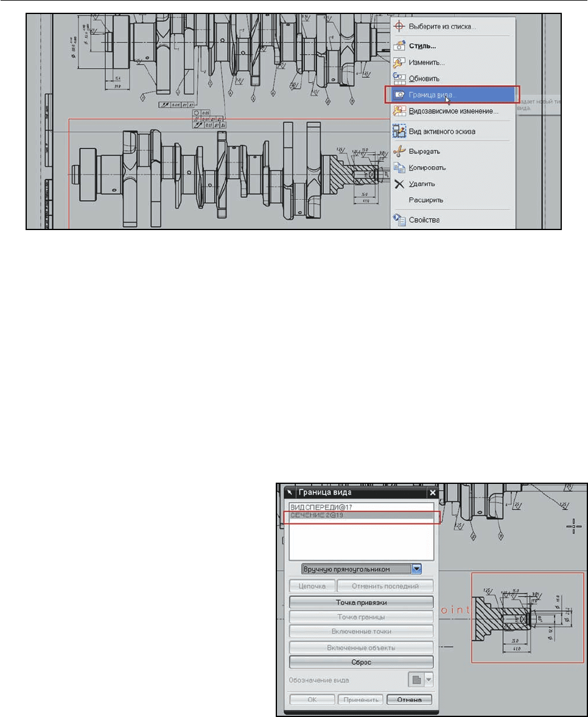Viewport: 588px width, 717px height.
Task: Click the edit icon beside 'Изменить'
Action: pos(399,62)
